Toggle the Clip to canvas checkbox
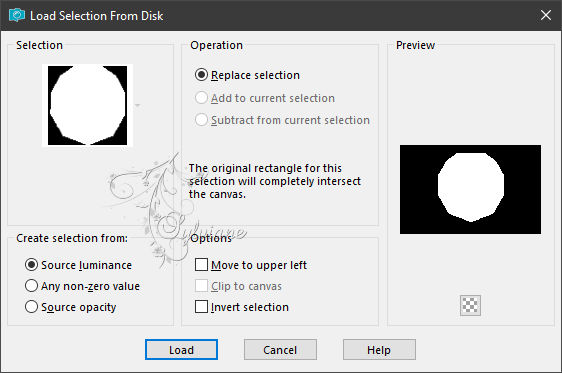 pos(201,286)
